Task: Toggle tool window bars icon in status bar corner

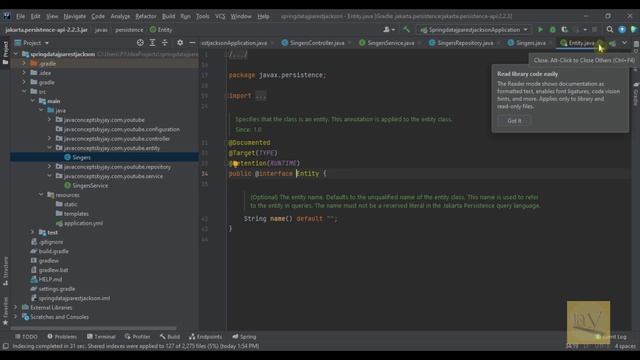Action: click(x=5, y=346)
